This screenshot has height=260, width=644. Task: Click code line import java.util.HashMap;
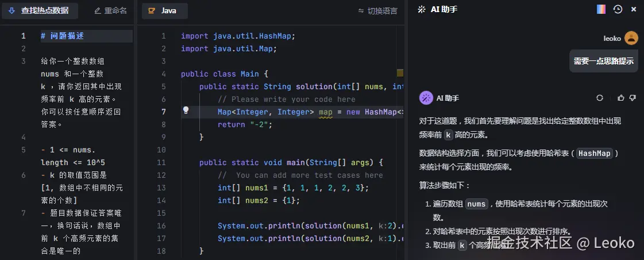238,36
